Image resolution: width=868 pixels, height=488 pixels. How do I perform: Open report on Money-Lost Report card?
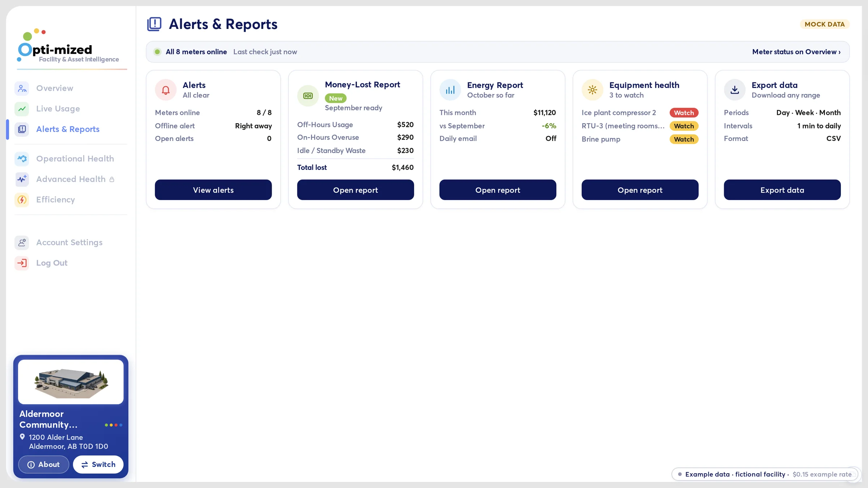[x=356, y=190]
